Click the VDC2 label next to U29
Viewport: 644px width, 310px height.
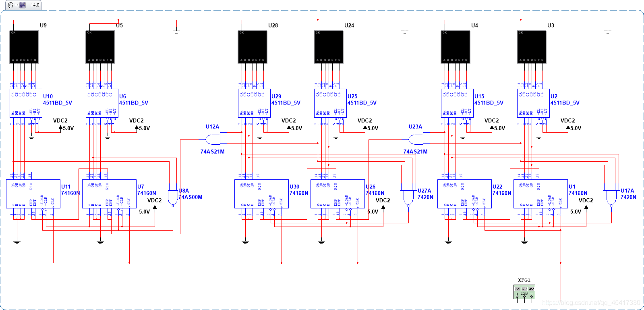coord(289,121)
